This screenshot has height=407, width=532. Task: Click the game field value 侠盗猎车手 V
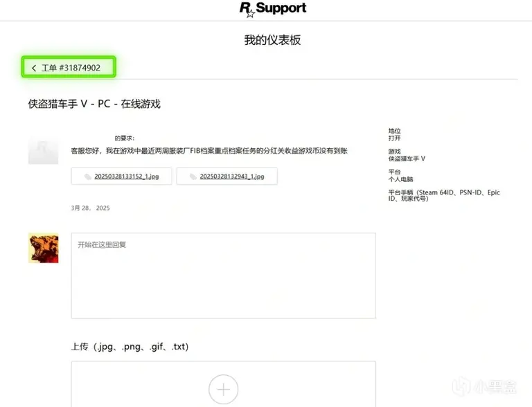(x=407, y=159)
